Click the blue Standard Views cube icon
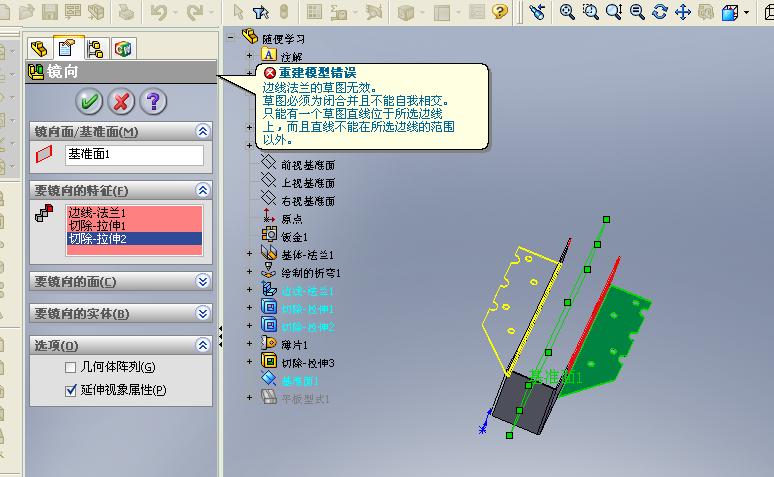The image size is (774, 477). 730,11
